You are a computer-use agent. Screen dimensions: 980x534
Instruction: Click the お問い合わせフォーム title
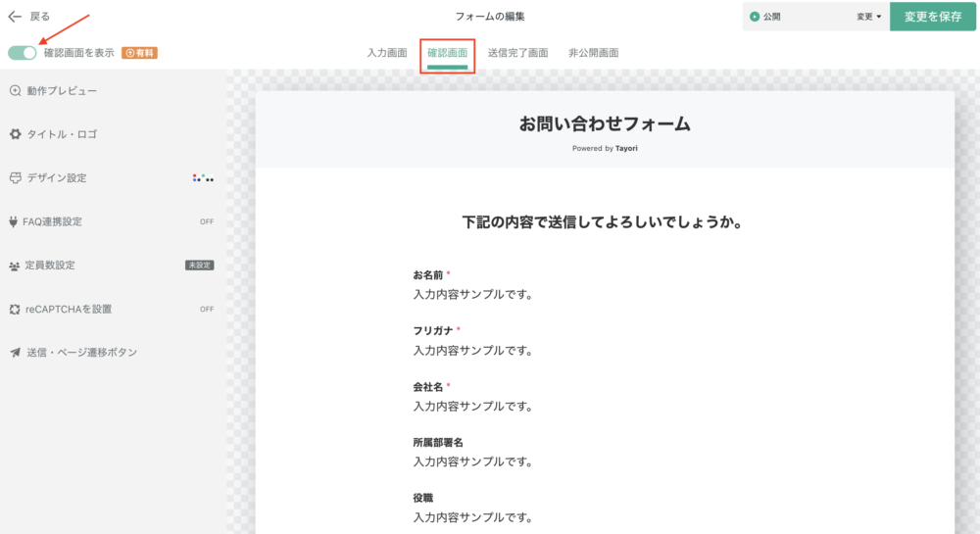coord(605,123)
